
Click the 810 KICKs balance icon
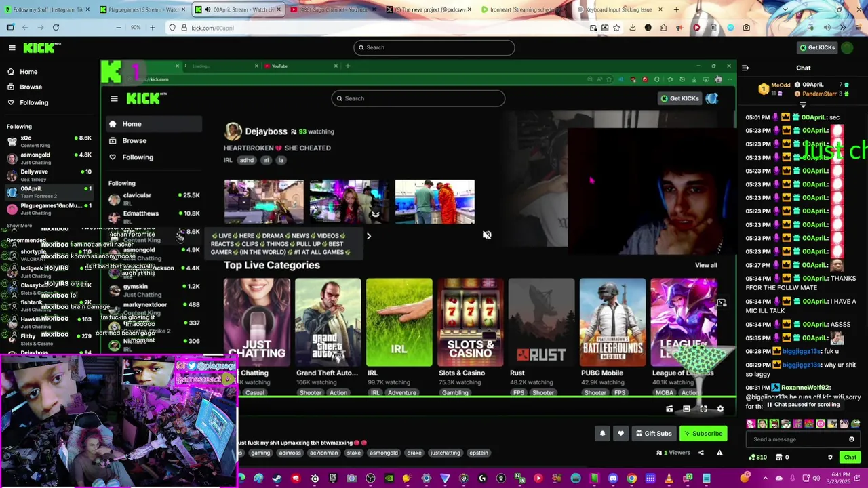[x=757, y=457]
